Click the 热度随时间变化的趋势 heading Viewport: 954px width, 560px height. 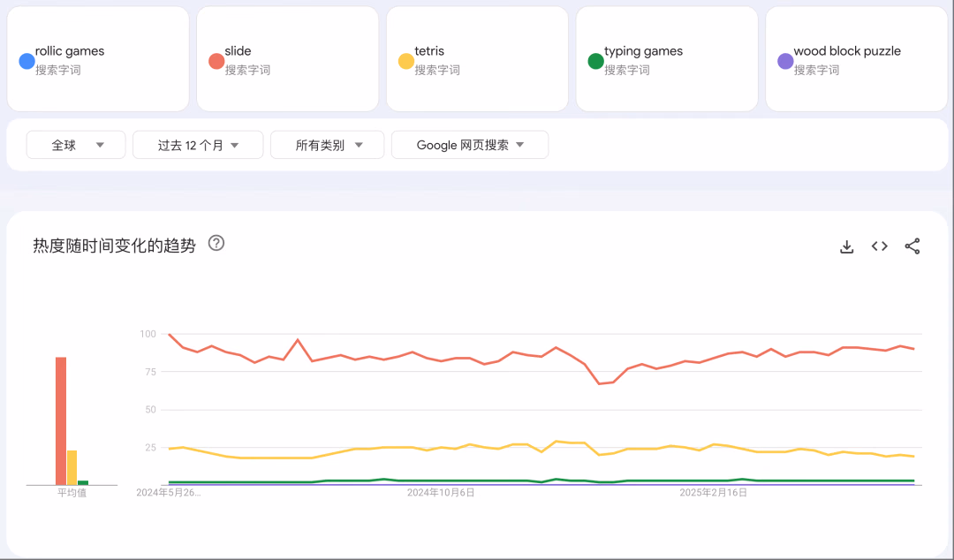click(x=114, y=246)
